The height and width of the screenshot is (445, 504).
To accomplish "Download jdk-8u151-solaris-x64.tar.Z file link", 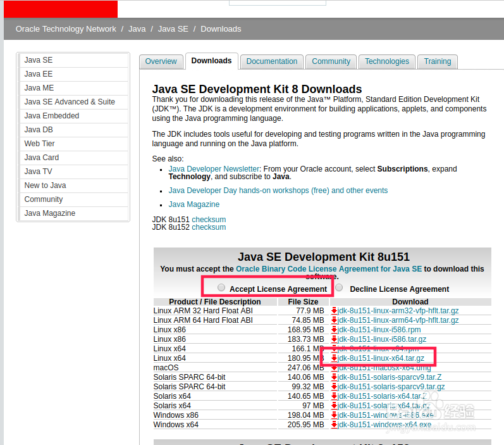I will coord(382,396).
